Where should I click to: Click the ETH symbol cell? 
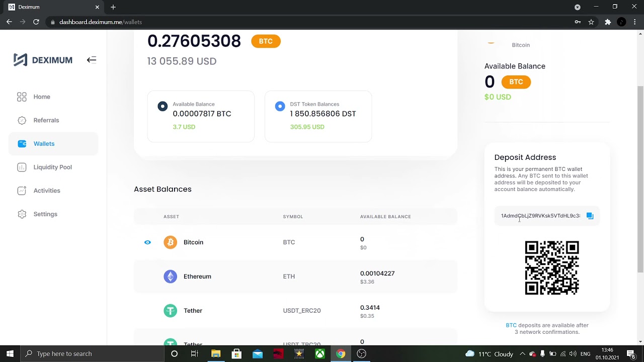pyautogui.click(x=289, y=277)
